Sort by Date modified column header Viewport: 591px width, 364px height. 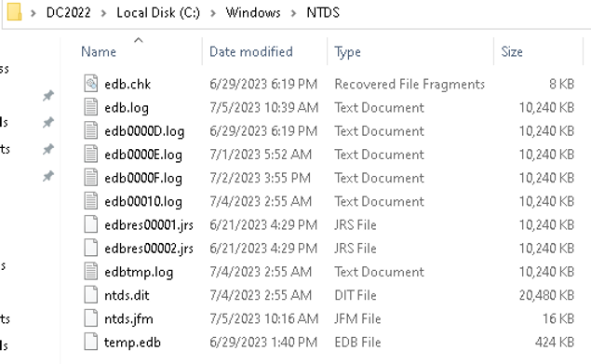click(x=251, y=52)
